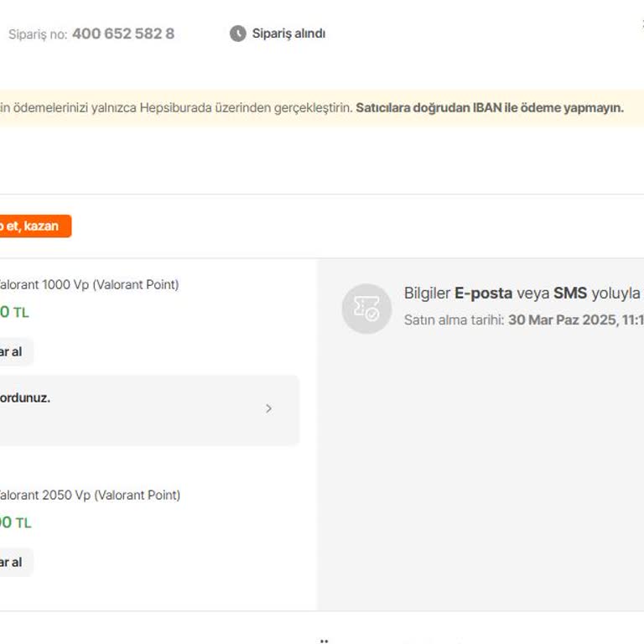
Task: Click the orange 'et, kazan' button
Action: click(35, 226)
